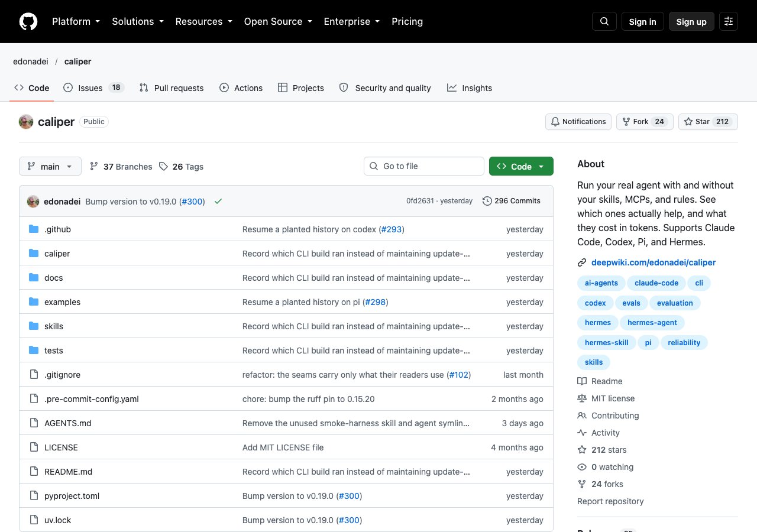Click the deepwiki.com link icon

pyautogui.click(x=582, y=262)
